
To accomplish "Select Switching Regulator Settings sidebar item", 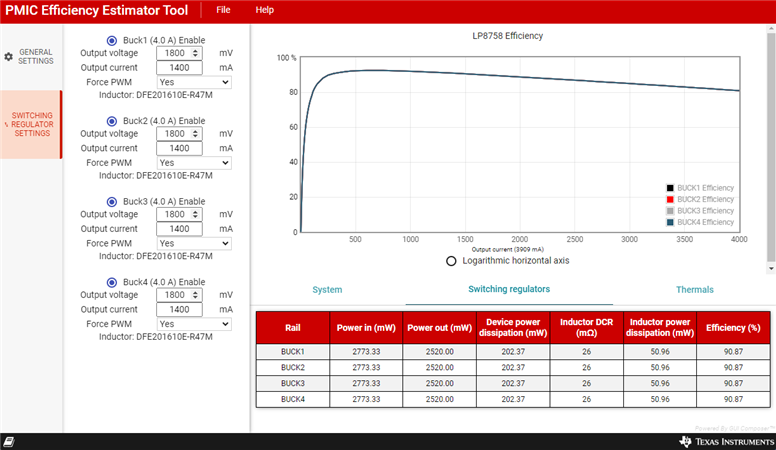I will click(x=31, y=124).
